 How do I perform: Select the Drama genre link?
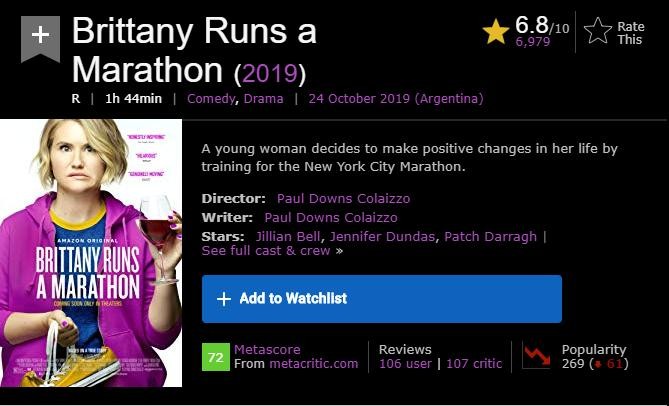[265, 99]
